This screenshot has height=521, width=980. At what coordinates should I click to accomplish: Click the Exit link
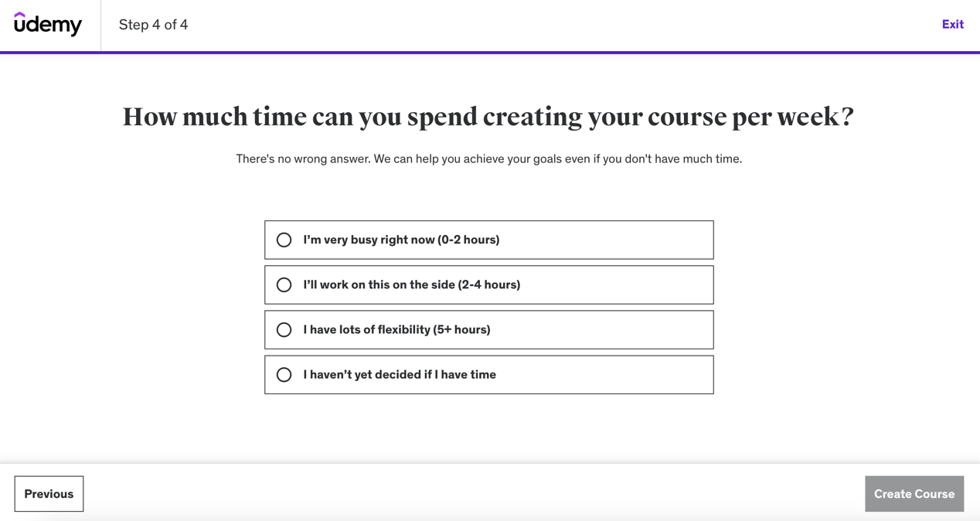click(952, 24)
